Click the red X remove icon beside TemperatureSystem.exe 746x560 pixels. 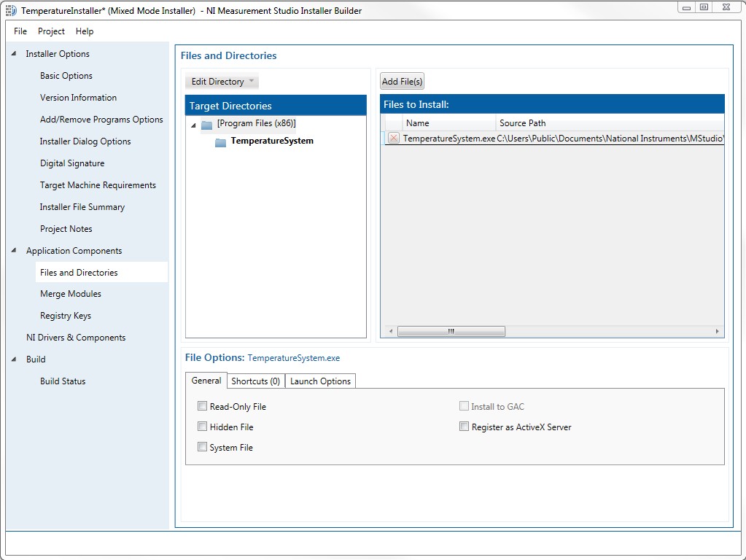(x=393, y=139)
